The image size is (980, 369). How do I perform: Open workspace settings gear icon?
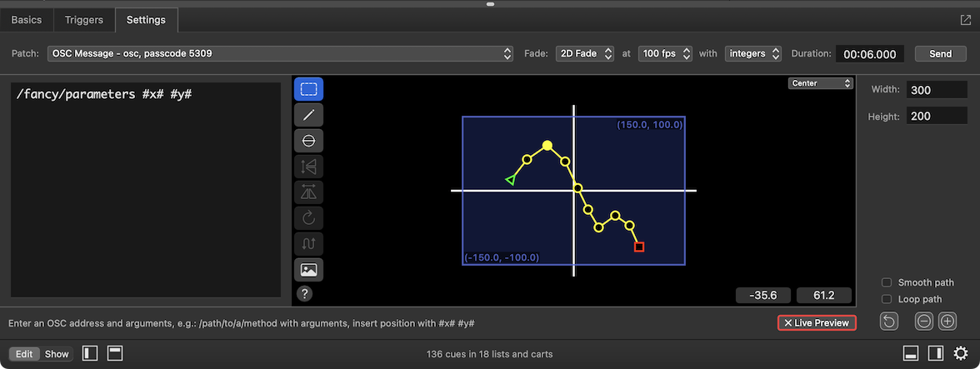pyautogui.click(x=961, y=353)
